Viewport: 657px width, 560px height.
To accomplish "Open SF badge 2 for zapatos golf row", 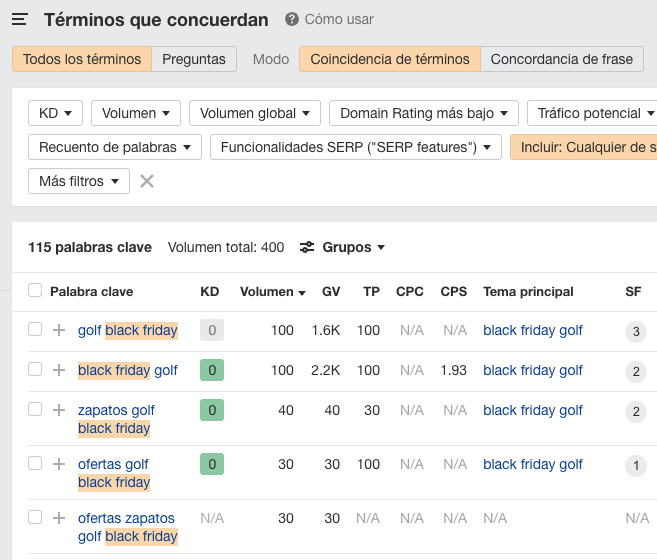I will point(636,412).
